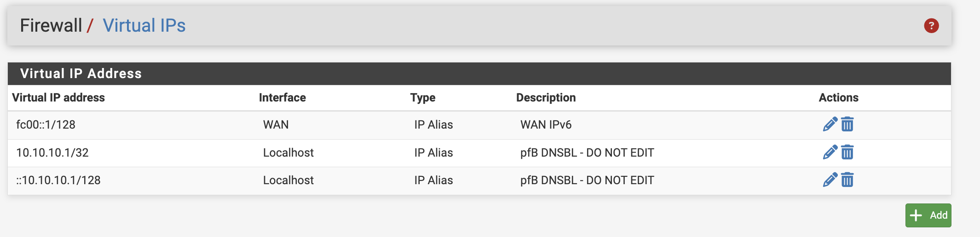Screen dimensions: 980x237
Task: Delete the ::10.10.10.1/128 virtual IP
Action: [x=847, y=180]
